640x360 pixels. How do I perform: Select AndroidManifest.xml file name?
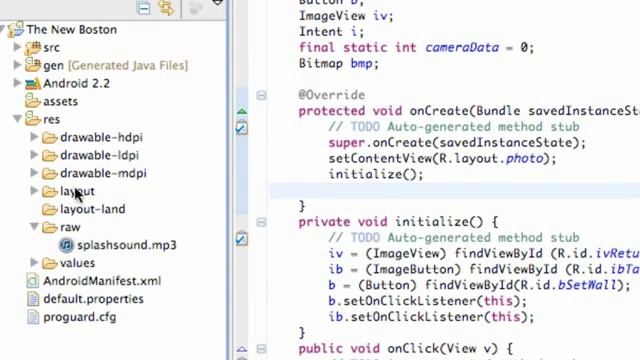pos(102,281)
